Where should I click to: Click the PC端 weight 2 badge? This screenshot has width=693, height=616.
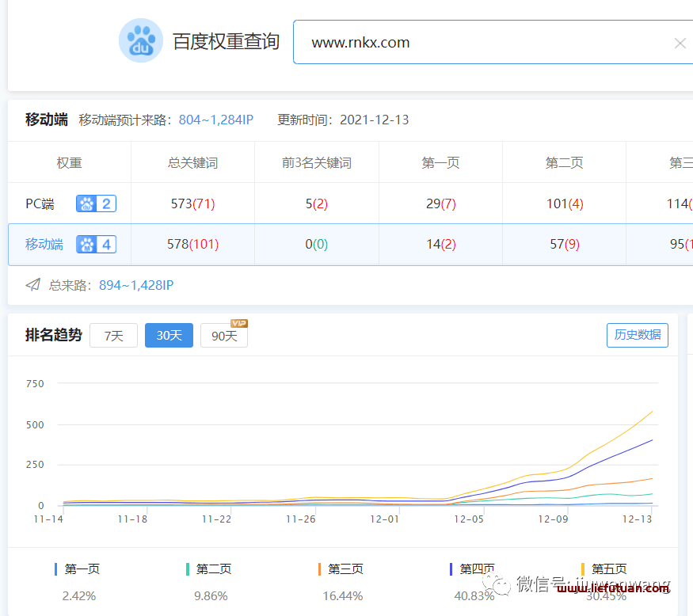click(96, 203)
